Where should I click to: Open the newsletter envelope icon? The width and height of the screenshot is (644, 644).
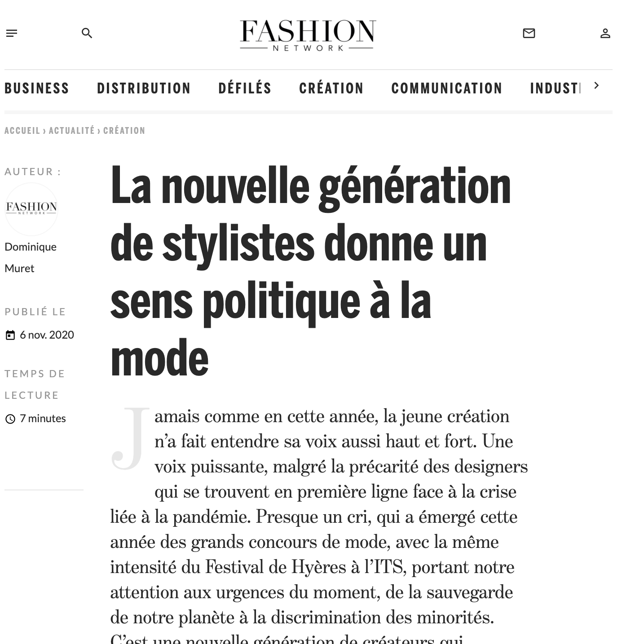[529, 33]
